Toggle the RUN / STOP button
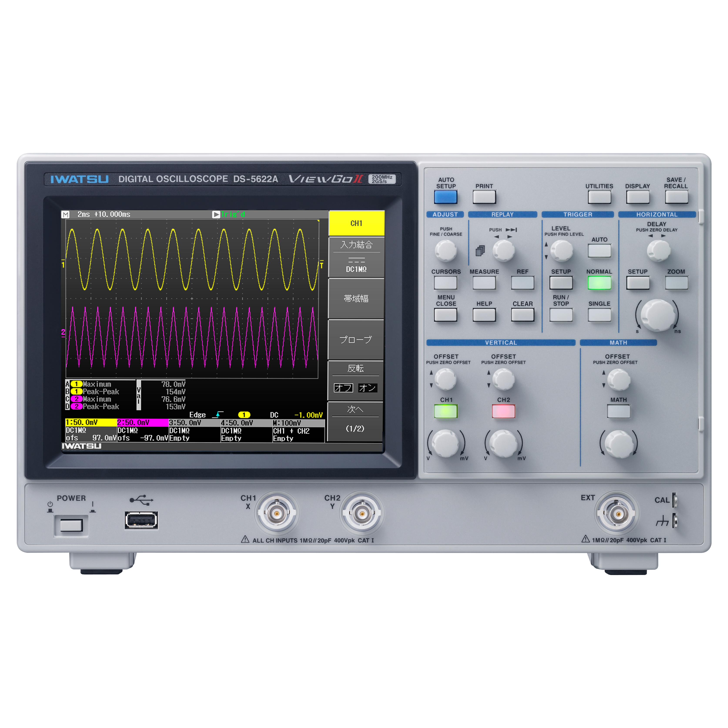 pyautogui.click(x=561, y=315)
